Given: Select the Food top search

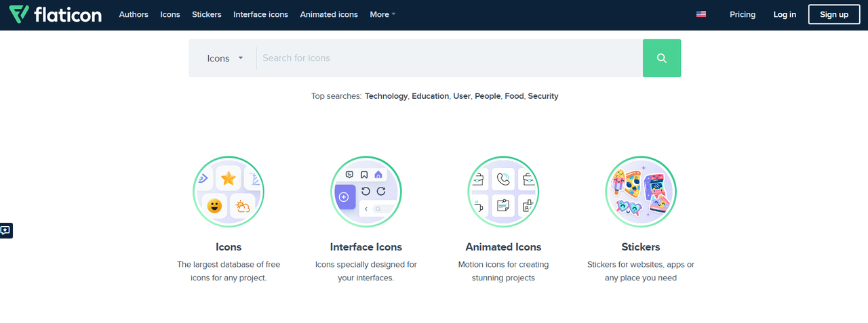Looking at the screenshot, I should (x=514, y=96).
